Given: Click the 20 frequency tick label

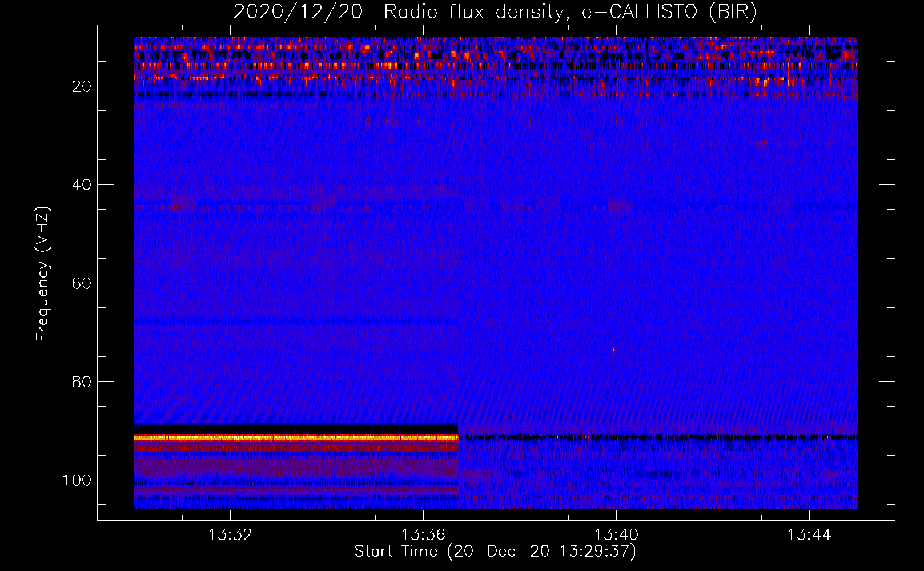Looking at the screenshot, I should pyautogui.click(x=82, y=86).
